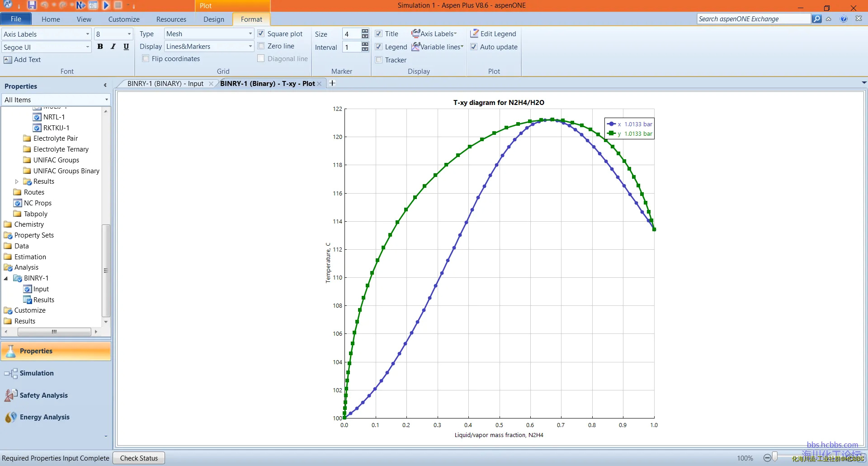Open the Display Lines&Markers dropdown
The height and width of the screenshot is (466, 868).
pyautogui.click(x=250, y=47)
